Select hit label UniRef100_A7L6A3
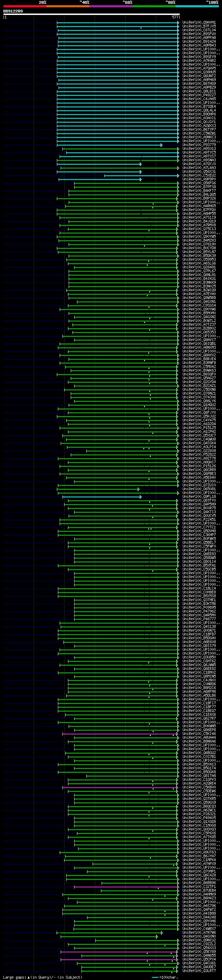 (x=199, y=168)
